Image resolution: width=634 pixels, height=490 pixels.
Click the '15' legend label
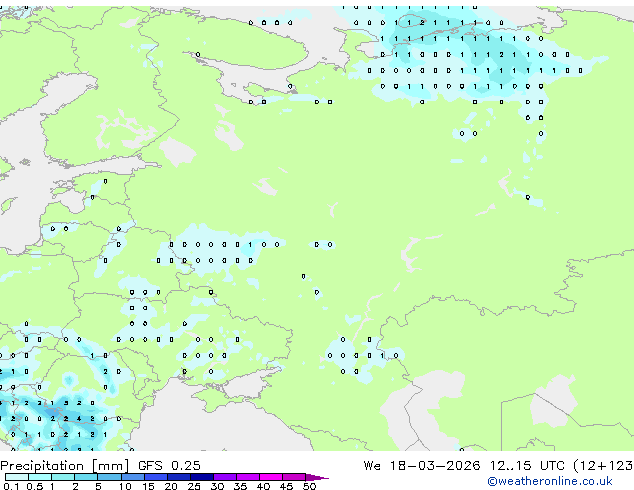click(148, 486)
